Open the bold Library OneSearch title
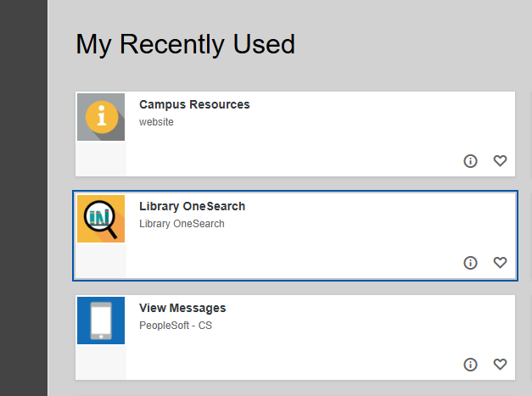Screen dimensions: 532x396 192,207
